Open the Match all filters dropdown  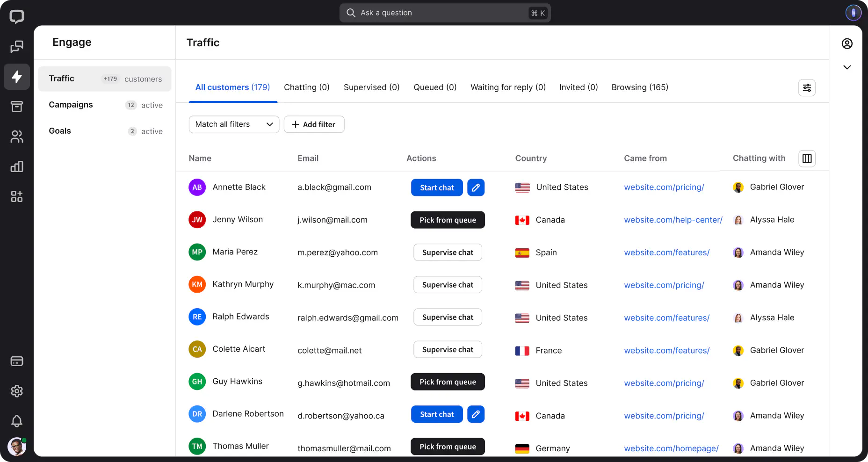tap(234, 124)
